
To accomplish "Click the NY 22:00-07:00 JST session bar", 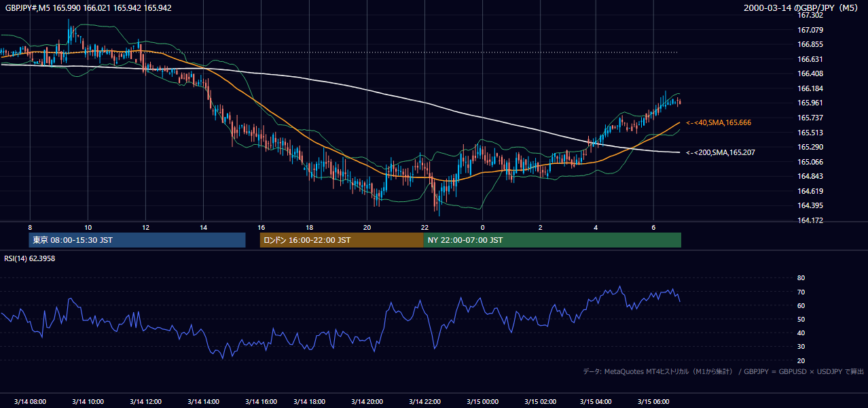I will tap(552, 240).
